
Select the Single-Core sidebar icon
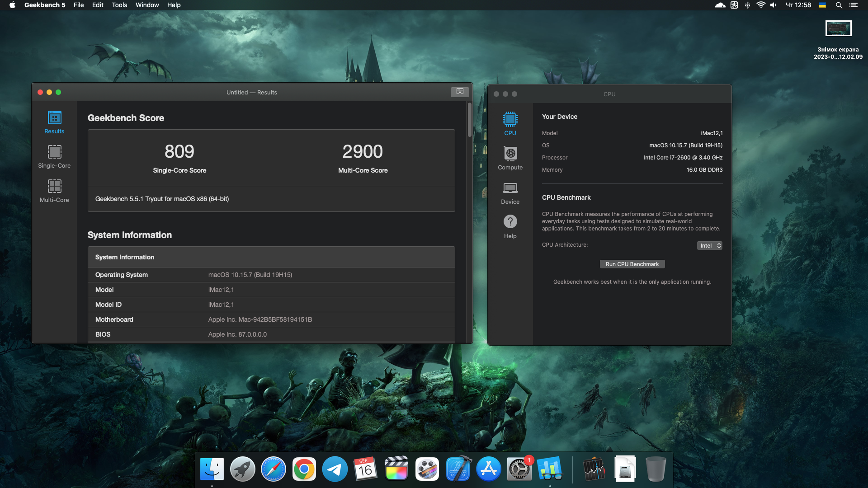point(54,156)
